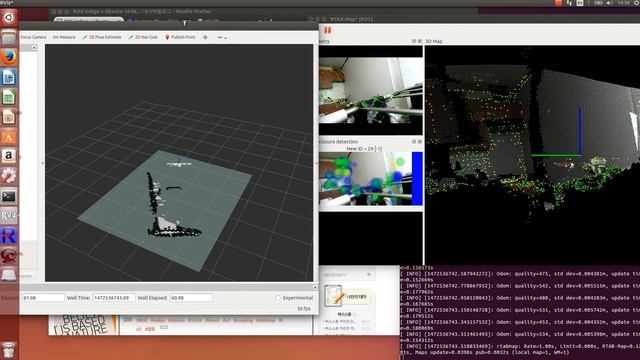Launch Firefox from the dock

pos(9,58)
